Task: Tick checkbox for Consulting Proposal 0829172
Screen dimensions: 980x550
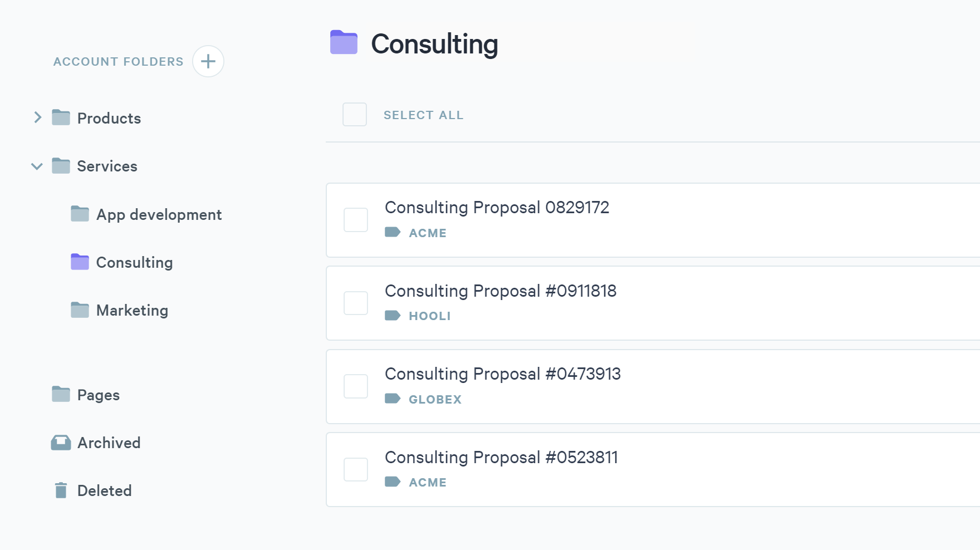Action: coord(356,220)
